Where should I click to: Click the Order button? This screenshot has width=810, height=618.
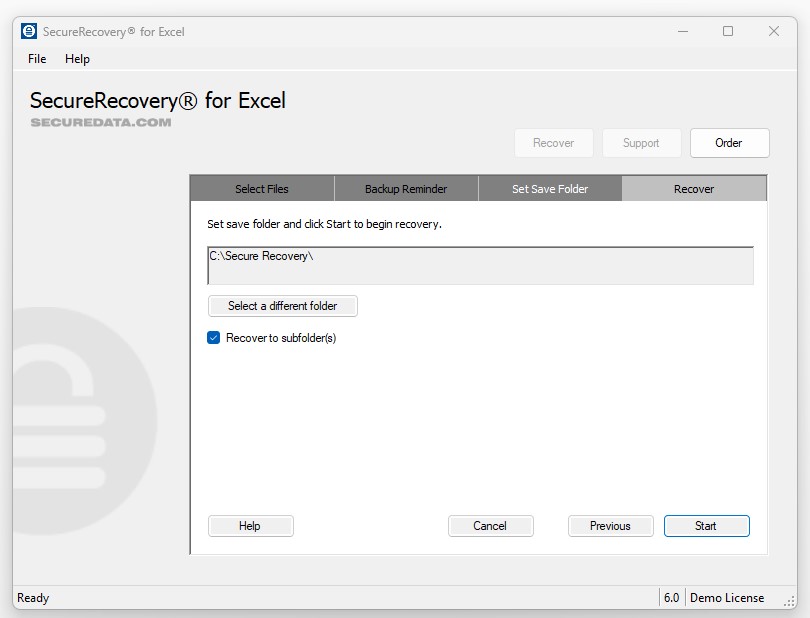pyautogui.click(x=729, y=143)
